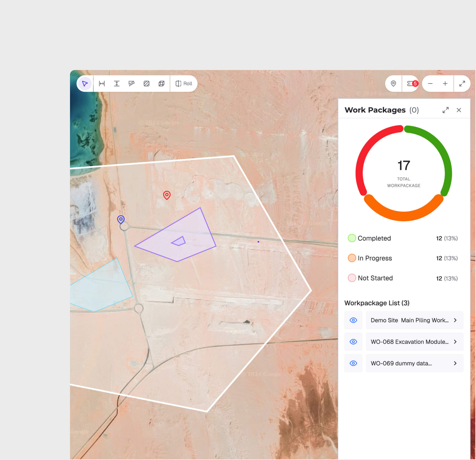The image size is (476, 460).
Task: Click the Completed green status swatch
Action: click(x=352, y=238)
